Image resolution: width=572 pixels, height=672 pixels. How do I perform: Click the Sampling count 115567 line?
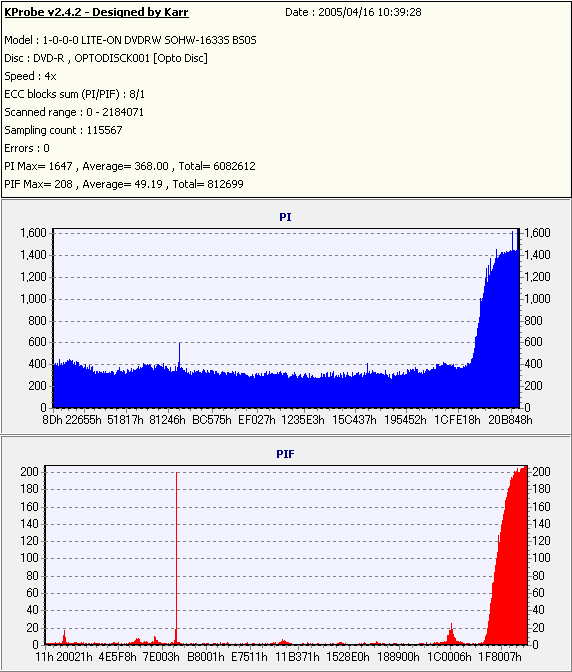[63, 130]
